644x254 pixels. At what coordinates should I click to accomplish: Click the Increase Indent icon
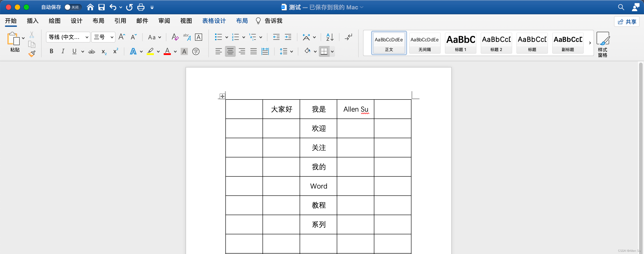(x=288, y=37)
